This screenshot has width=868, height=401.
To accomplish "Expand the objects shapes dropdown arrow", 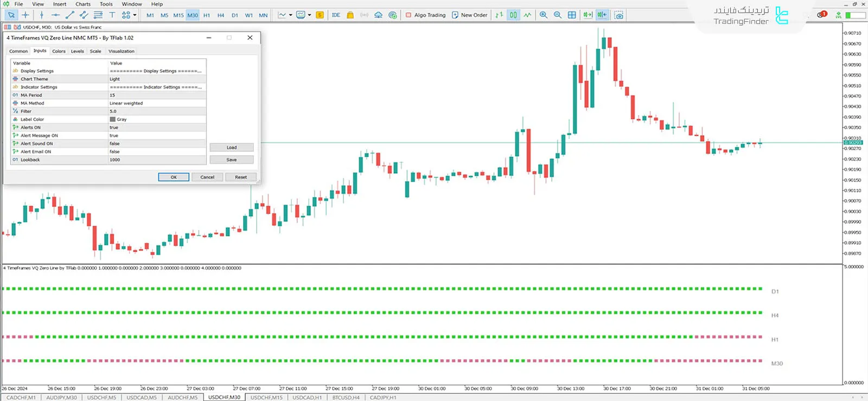I will click(135, 15).
